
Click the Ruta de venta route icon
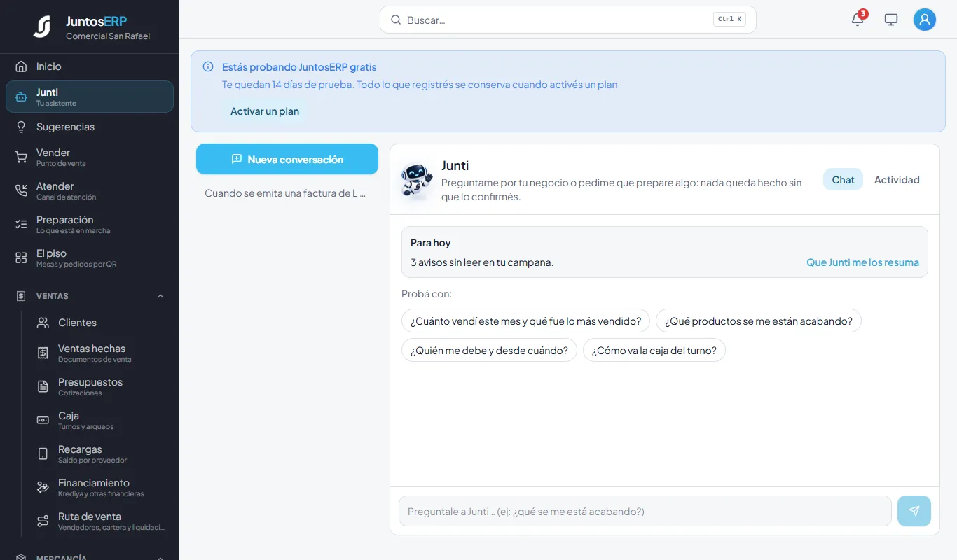coord(43,521)
